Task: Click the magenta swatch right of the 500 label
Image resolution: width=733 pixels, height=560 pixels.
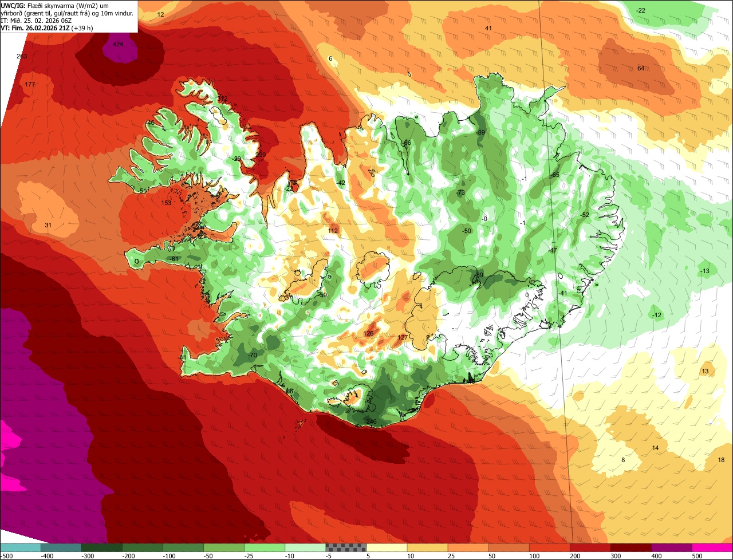Action: [x=712, y=547]
